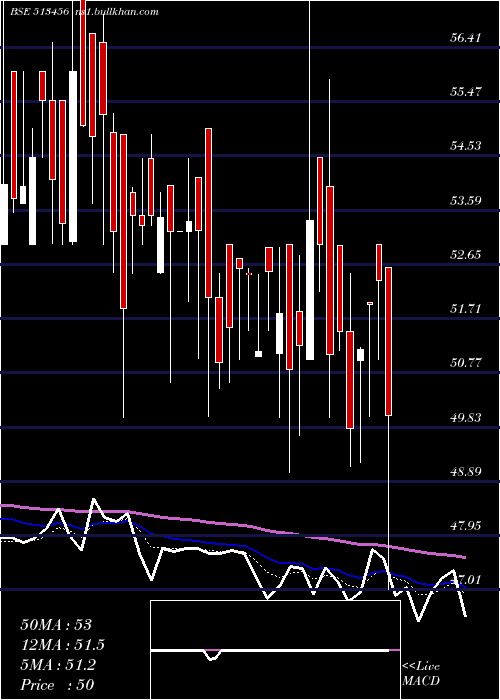
Task: Click the 53.59 price axis label
Action: pos(465,200)
